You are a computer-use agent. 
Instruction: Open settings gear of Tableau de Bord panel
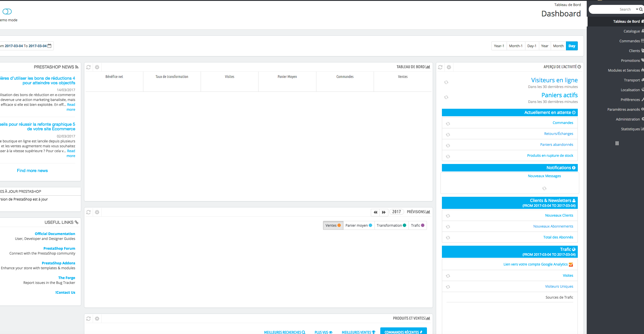(97, 67)
